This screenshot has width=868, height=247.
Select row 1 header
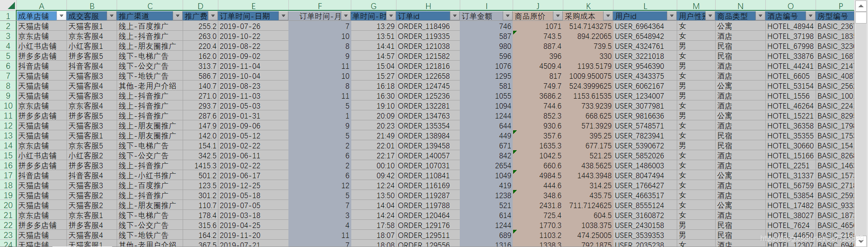[x=8, y=16]
